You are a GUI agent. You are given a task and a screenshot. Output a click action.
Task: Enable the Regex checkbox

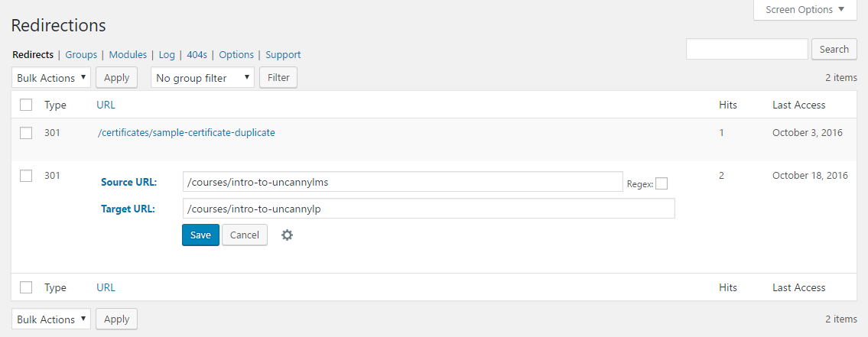662,183
